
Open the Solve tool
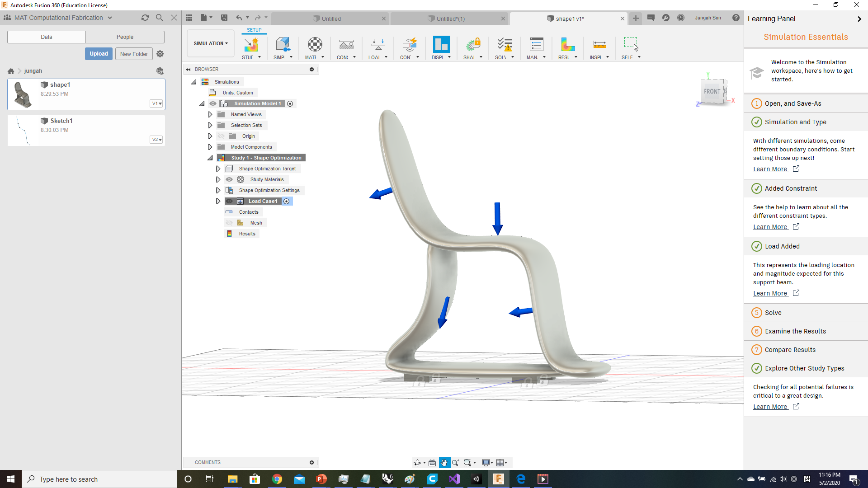point(504,45)
